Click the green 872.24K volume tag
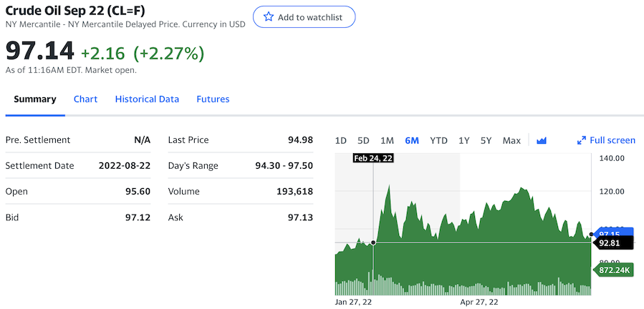Viewport: 644px width, 309px height. 614,270
